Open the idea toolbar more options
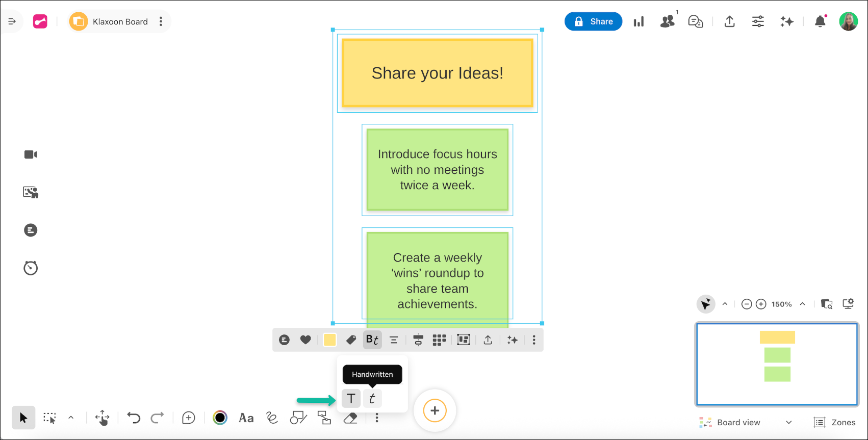This screenshot has width=868, height=440. coord(534,340)
